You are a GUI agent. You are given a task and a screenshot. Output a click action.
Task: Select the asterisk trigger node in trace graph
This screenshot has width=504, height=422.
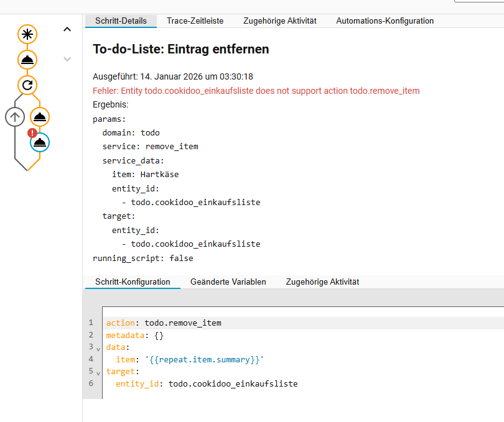click(27, 35)
